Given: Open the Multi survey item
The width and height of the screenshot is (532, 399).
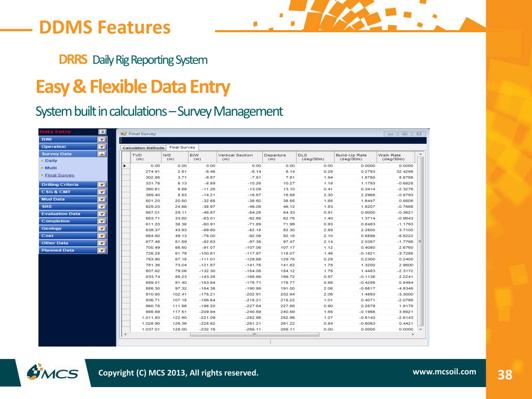Looking at the screenshot, I should [51, 168].
